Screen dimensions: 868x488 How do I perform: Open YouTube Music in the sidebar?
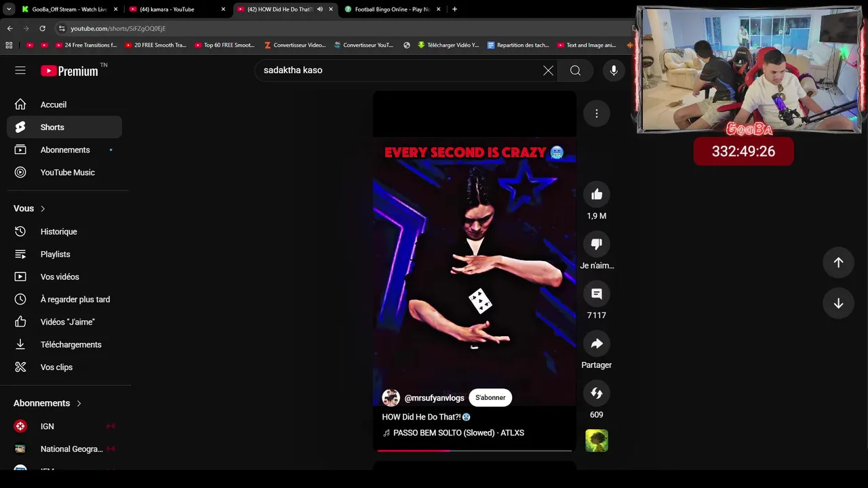(x=64, y=172)
